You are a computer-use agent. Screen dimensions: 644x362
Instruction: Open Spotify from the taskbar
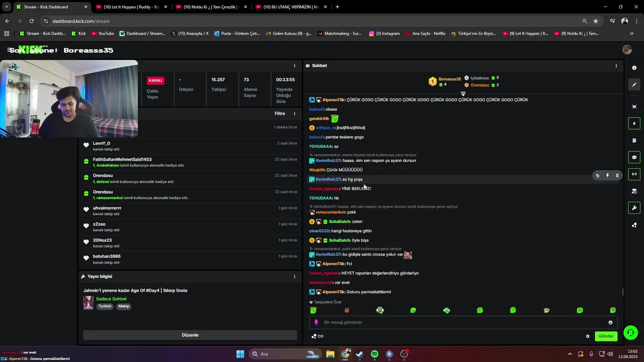[374, 354]
